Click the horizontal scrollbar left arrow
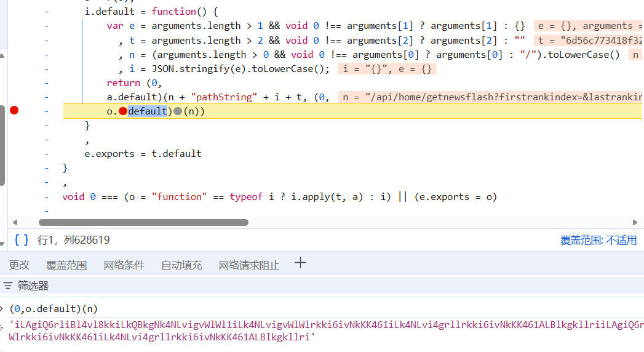The image size is (644, 352). (x=13, y=222)
